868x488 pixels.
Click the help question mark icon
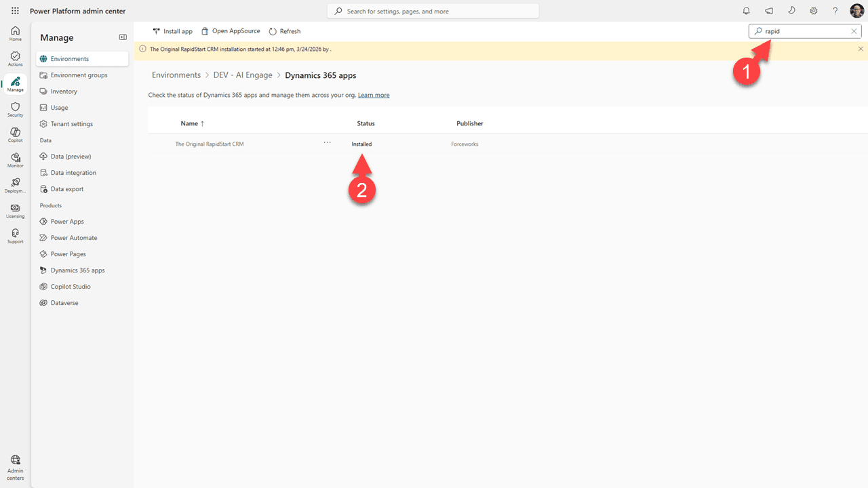[835, 11]
